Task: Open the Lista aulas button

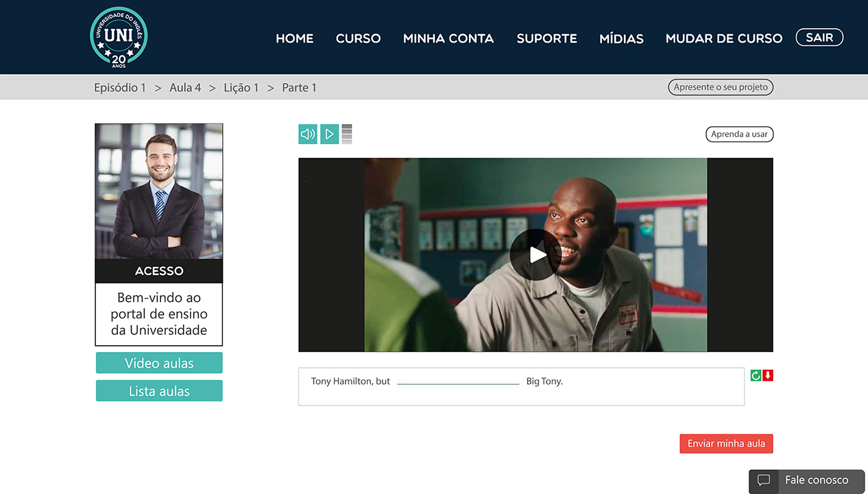Action: tap(159, 391)
